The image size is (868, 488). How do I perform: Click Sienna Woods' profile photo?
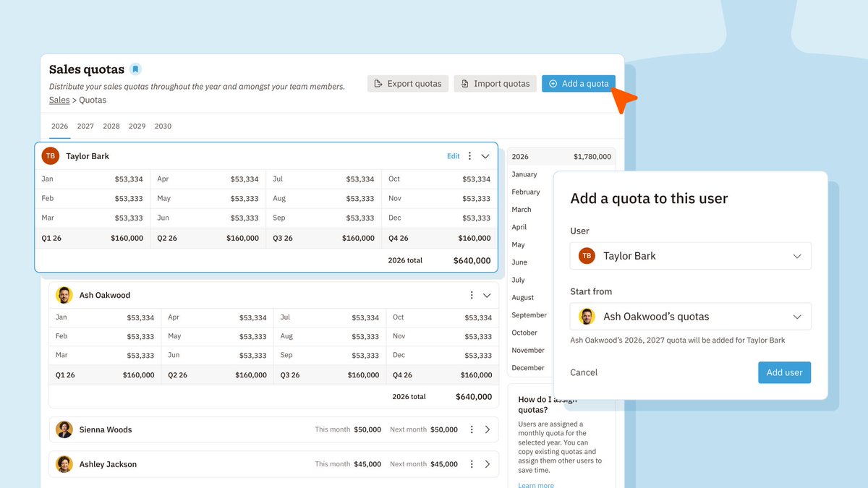pos(64,429)
